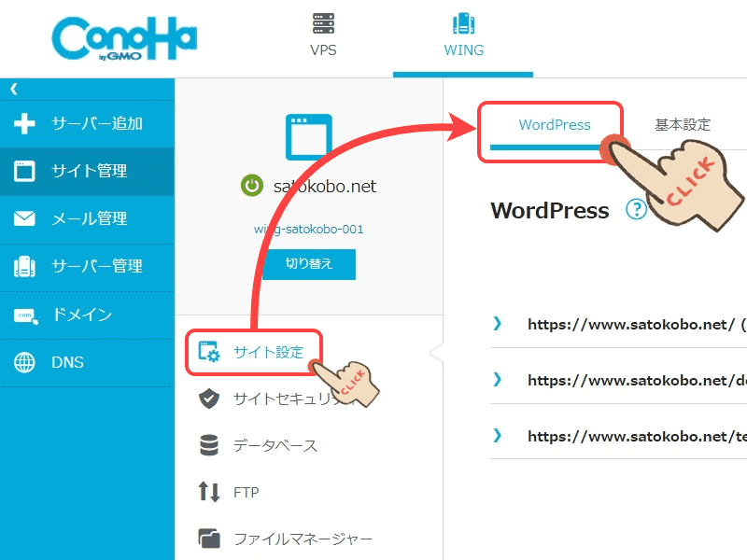This screenshot has width=747, height=560.
Task: Click the ConoHa by GMO logo
Action: pos(124,38)
